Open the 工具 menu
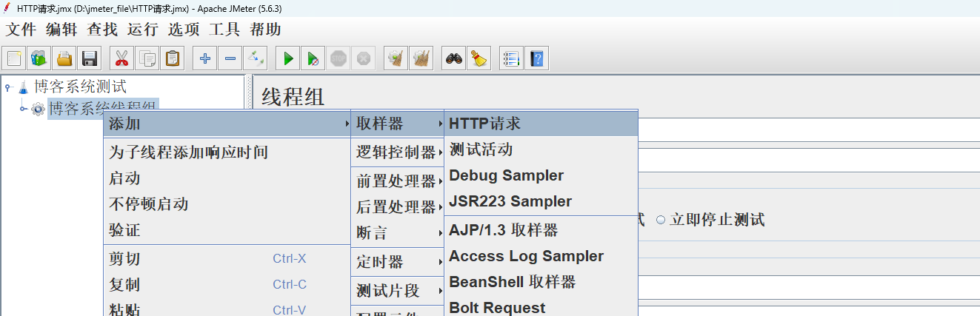The height and width of the screenshot is (316, 980). click(x=224, y=30)
